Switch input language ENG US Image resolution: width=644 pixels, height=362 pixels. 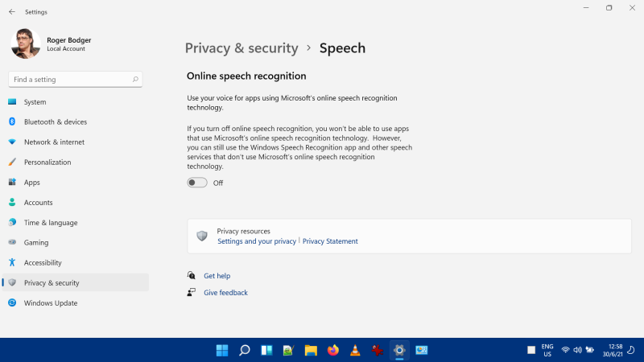(x=547, y=350)
